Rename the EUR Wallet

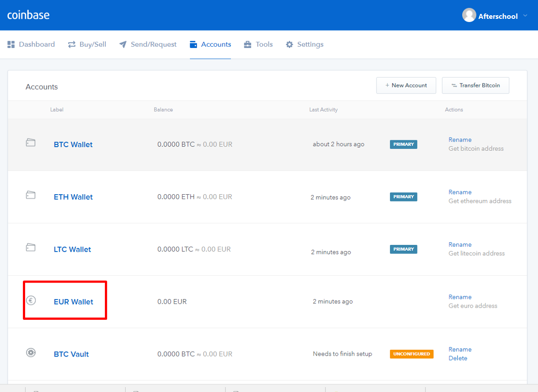tap(460, 297)
